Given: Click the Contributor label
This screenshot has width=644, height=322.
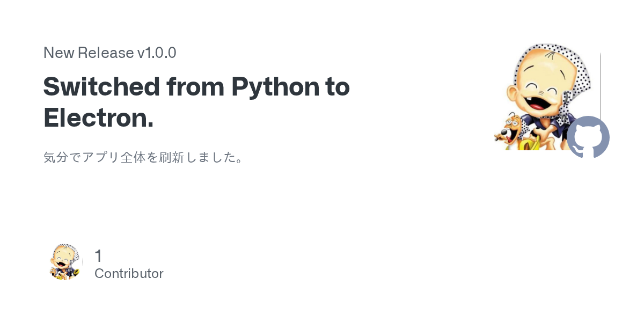Looking at the screenshot, I should [x=129, y=274].
